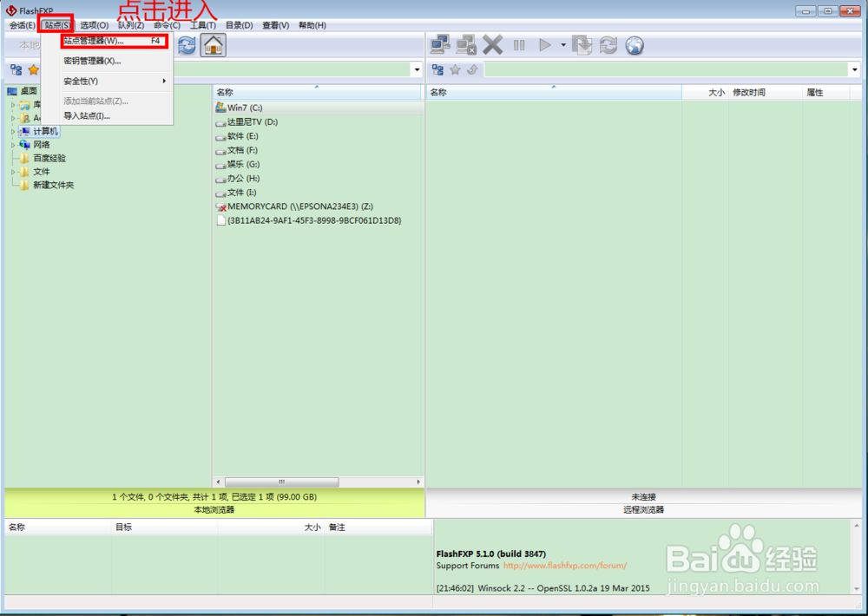Click the home folder toolbar icon
This screenshot has height=616, width=868.
pos(214,45)
